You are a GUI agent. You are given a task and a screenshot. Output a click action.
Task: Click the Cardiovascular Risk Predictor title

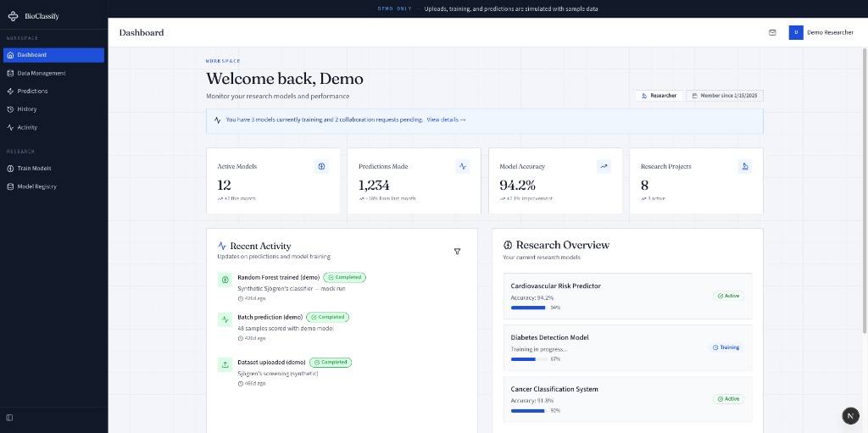point(556,286)
